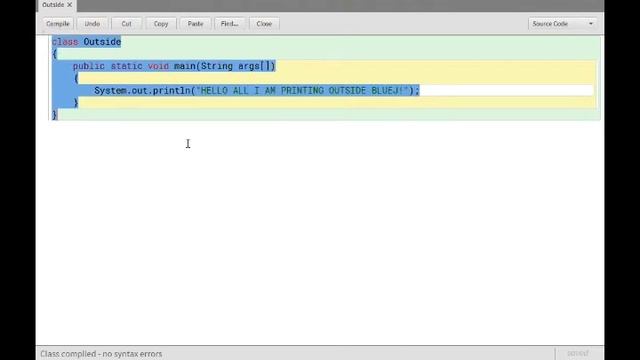Click the System.out.println statement

[x=257, y=91]
